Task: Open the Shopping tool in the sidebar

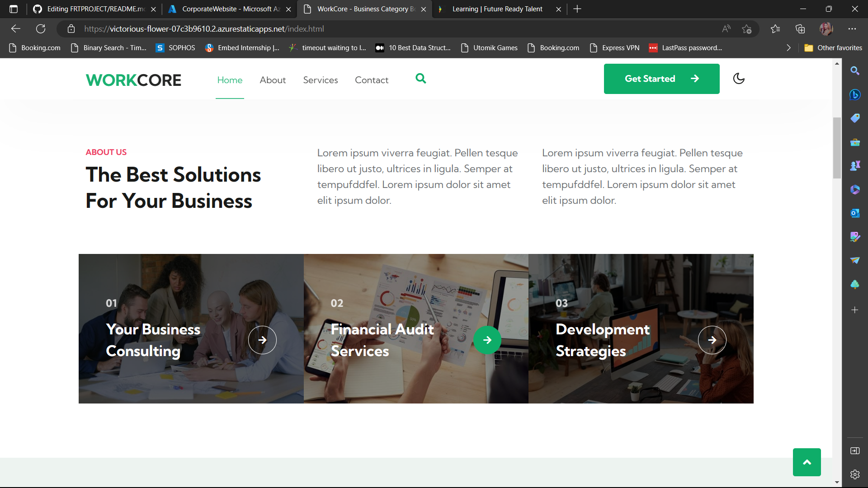Action: click(855, 118)
